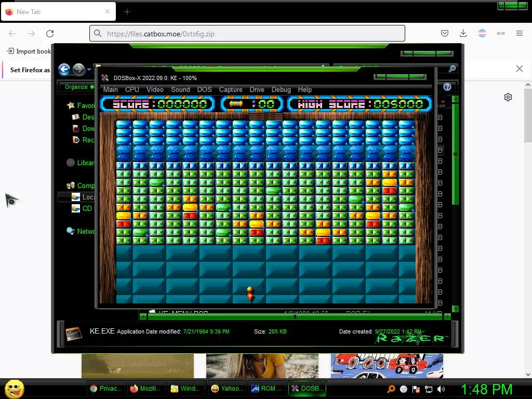Select Local Disk in Explorer navigation pane

83,197
